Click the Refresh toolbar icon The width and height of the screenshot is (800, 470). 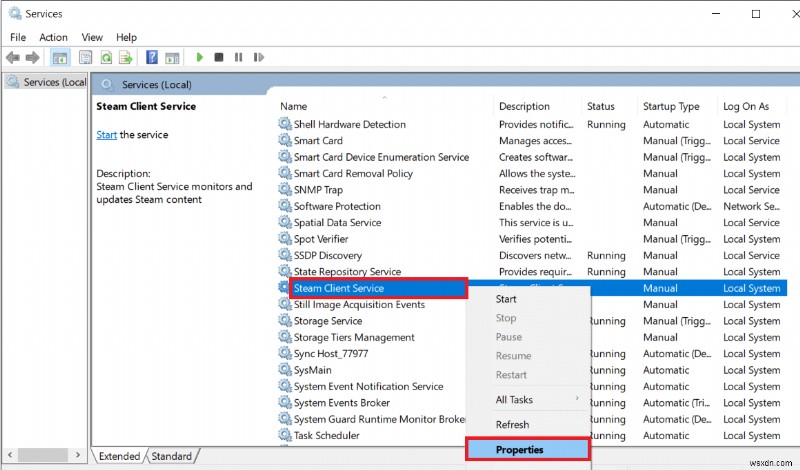pos(106,58)
